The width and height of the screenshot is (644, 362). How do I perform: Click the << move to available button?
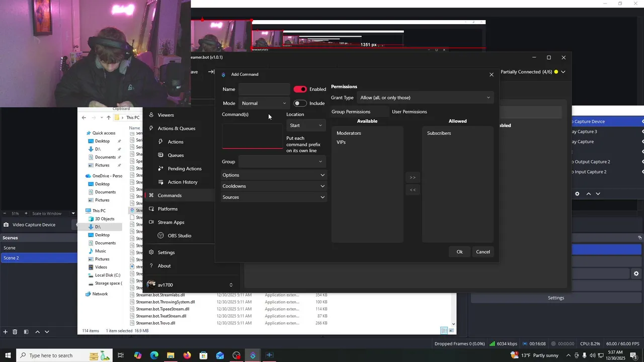point(413,190)
